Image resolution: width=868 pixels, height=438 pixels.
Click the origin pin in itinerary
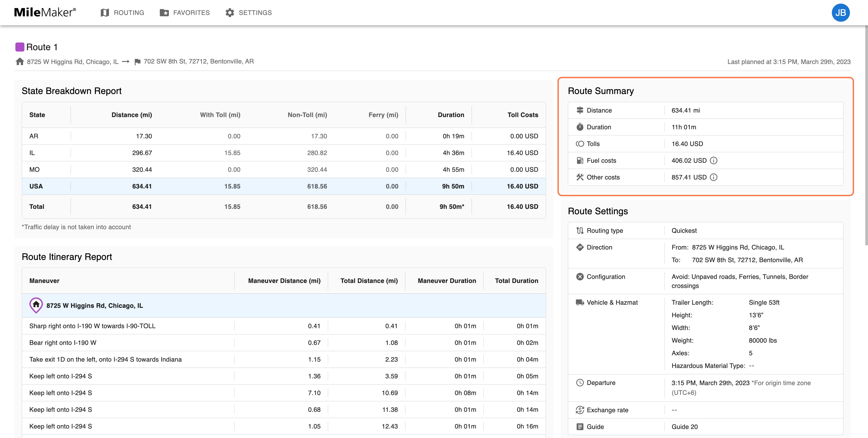click(36, 305)
